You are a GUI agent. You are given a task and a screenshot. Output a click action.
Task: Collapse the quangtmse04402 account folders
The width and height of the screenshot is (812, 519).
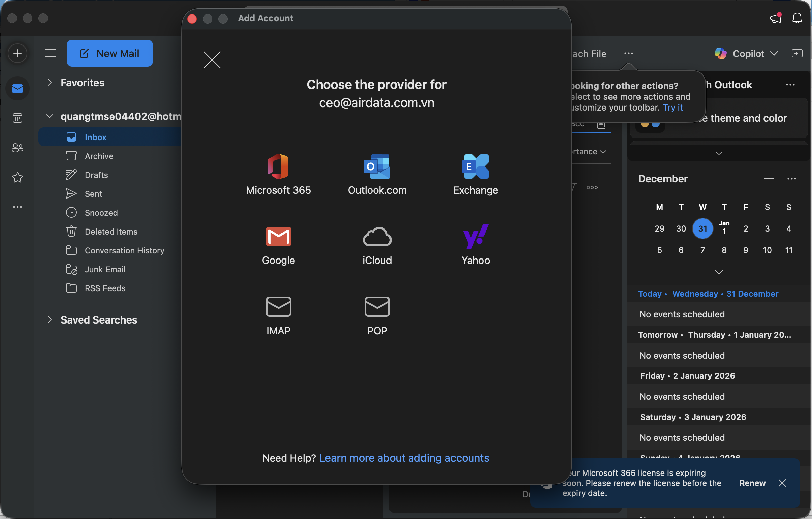coord(50,116)
